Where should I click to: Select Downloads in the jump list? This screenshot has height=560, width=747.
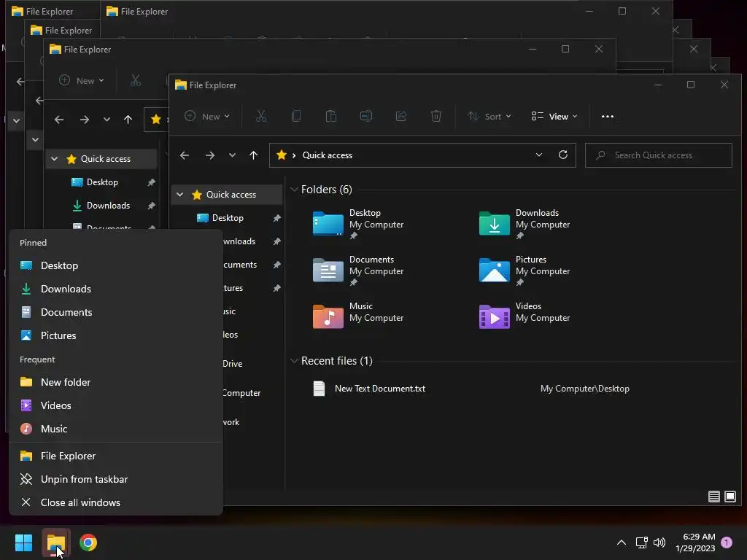tap(116, 289)
